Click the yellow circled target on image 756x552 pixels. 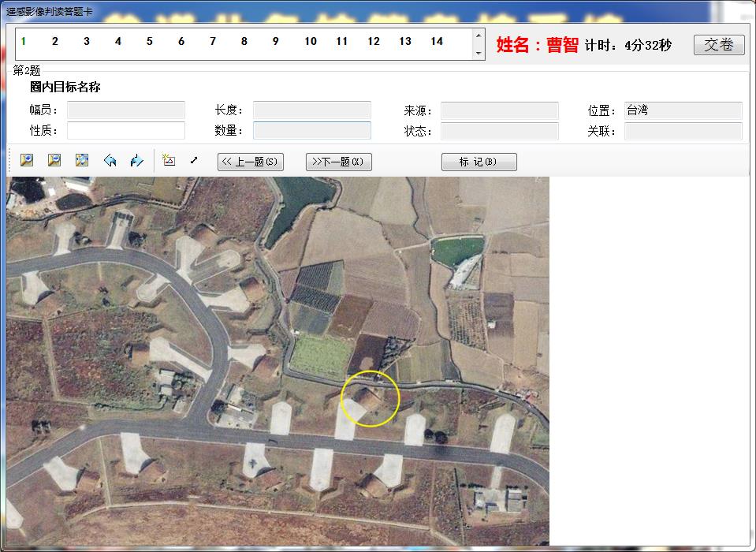coord(371,399)
